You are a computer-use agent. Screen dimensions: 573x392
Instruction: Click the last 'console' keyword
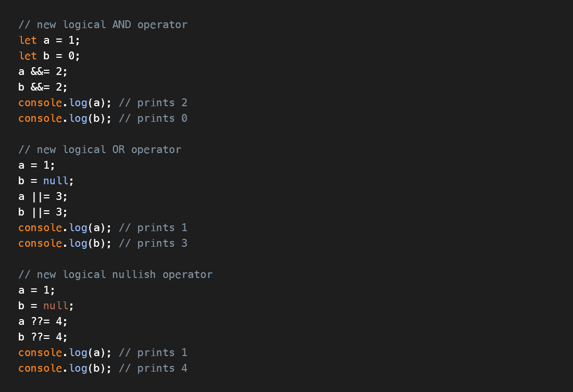[x=40, y=368]
